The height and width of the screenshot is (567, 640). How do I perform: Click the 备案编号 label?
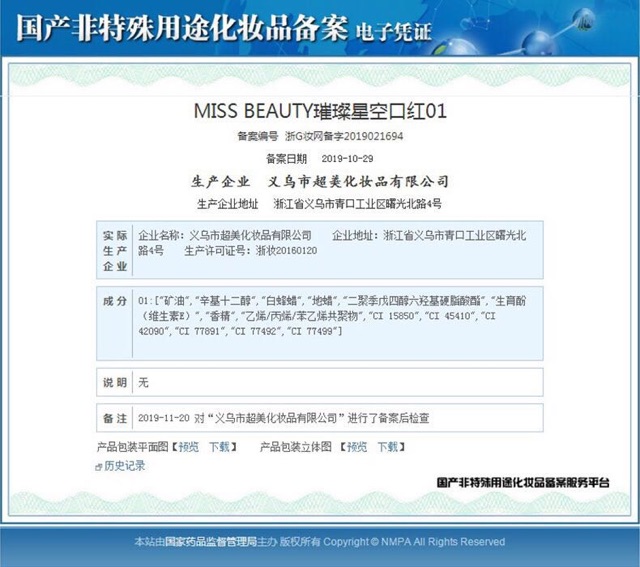(258, 136)
